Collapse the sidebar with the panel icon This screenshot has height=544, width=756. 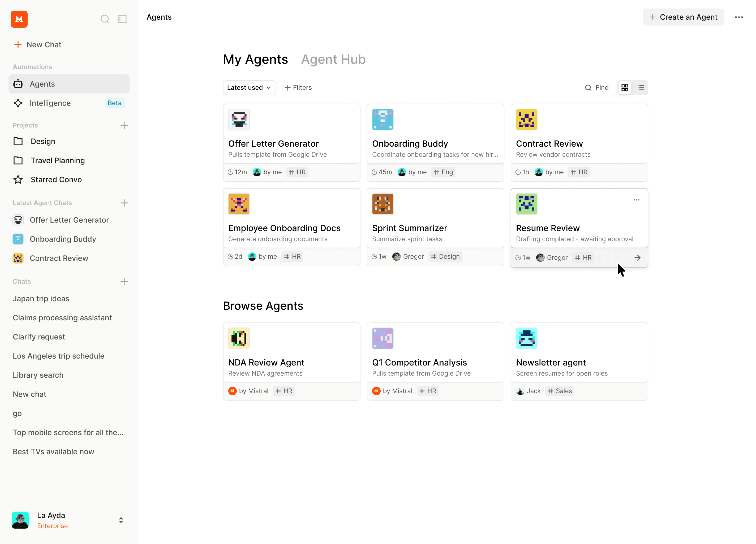click(122, 19)
